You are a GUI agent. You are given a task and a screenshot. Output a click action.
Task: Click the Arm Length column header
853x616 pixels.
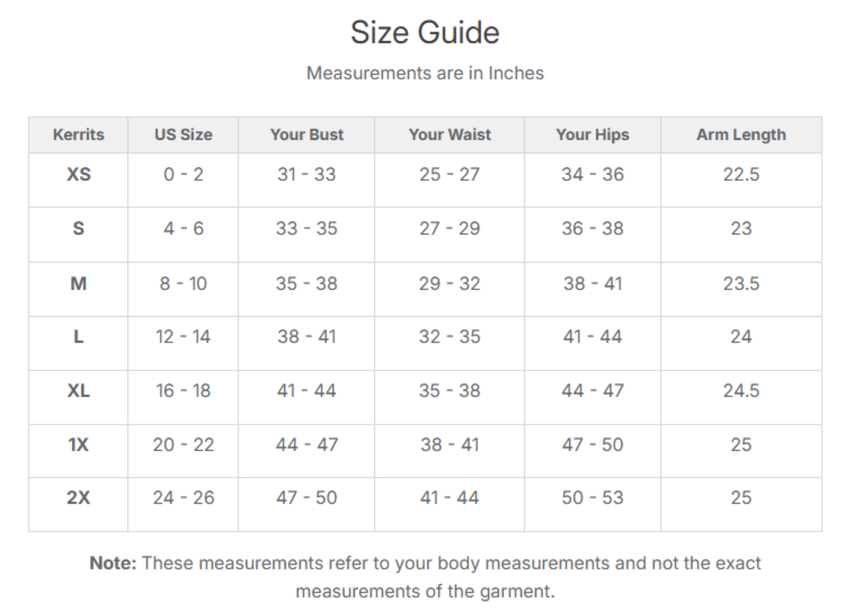(x=741, y=135)
